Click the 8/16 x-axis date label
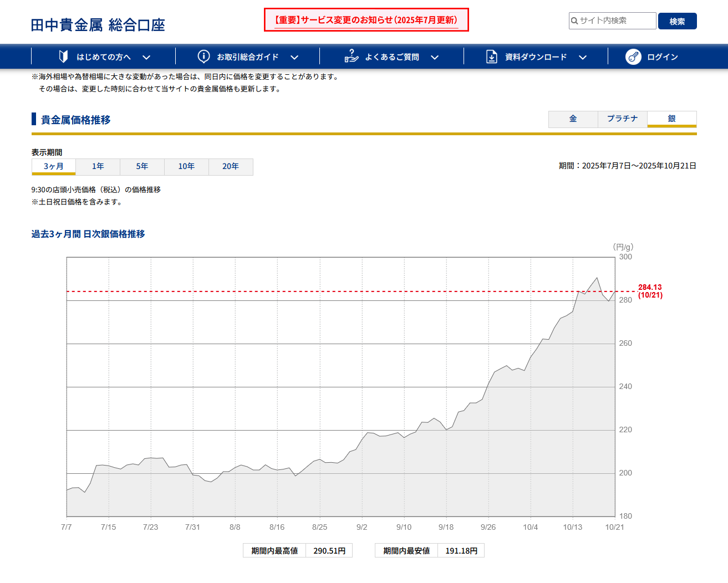Viewport: 728px width, 583px height. coord(277,527)
